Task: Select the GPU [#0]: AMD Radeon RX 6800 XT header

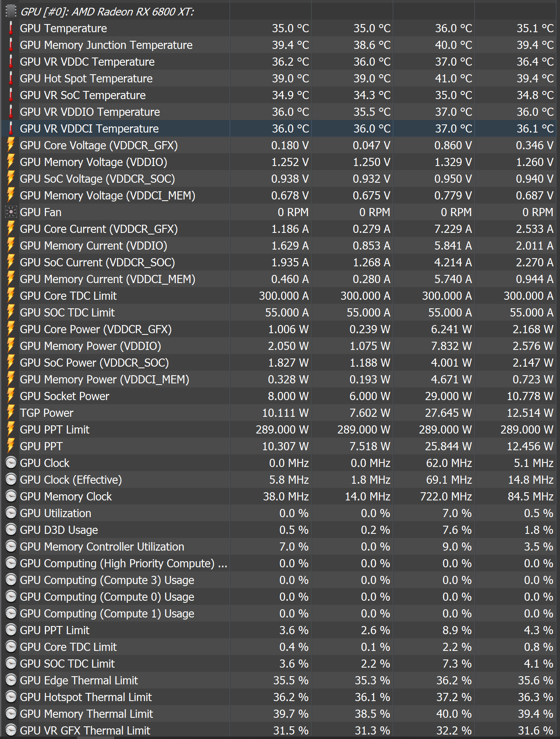Action: pyautogui.click(x=107, y=12)
